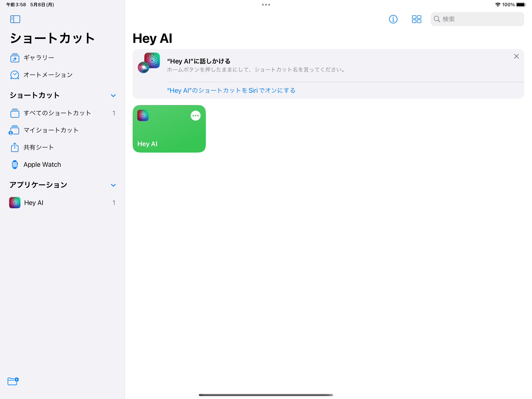The image size is (532, 399).
Task: Click the status bar time 午前3:58
Action: point(16,4)
